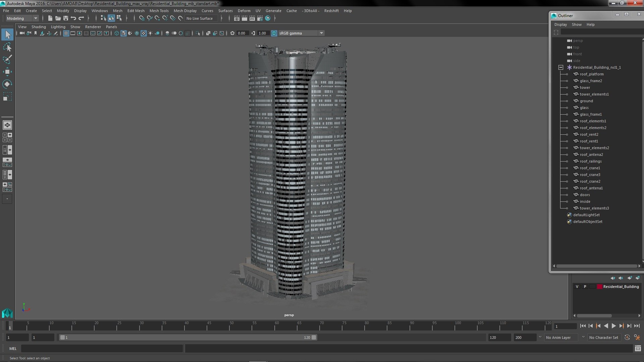
Task: Open the sRGB gamma dropdown
Action: [x=301, y=33]
